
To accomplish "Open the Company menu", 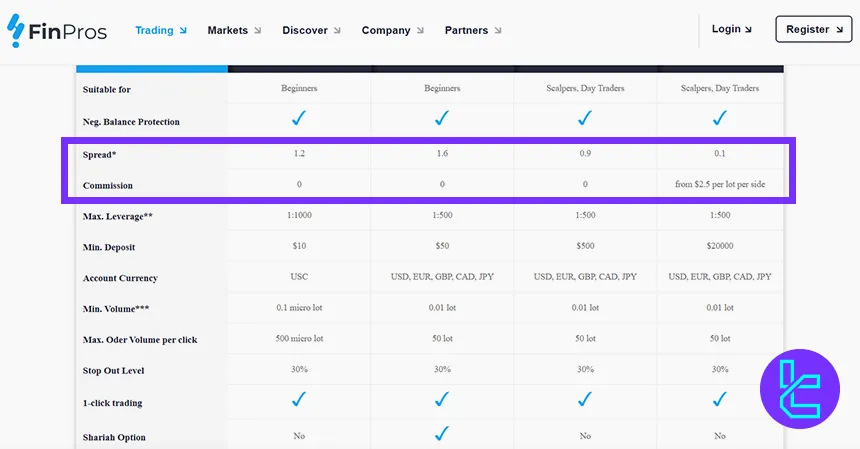I will coord(393,30).
